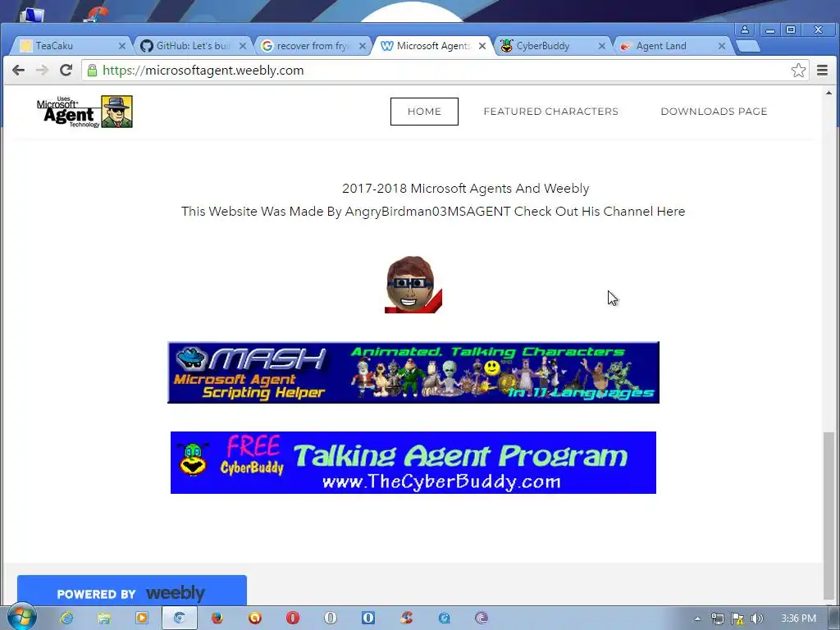Launch Internet Explorer from taskbar

[66, 618]
